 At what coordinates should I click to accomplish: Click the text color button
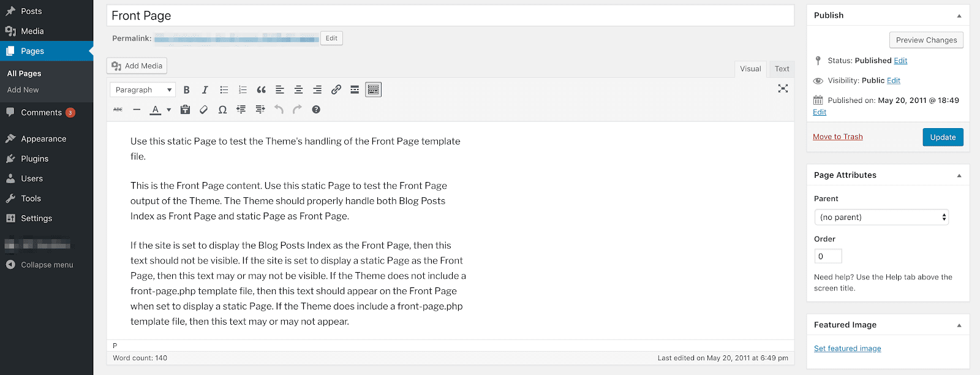coord(156,109)
